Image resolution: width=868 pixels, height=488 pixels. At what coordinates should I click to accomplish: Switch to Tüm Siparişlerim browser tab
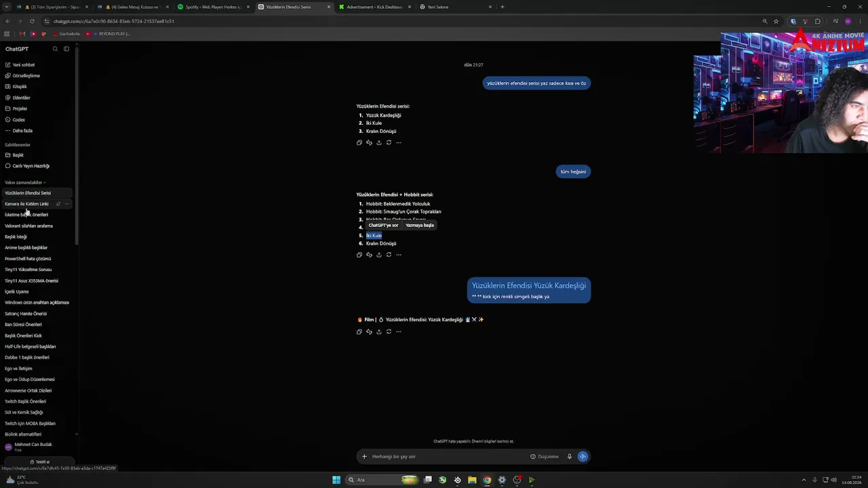53,7
